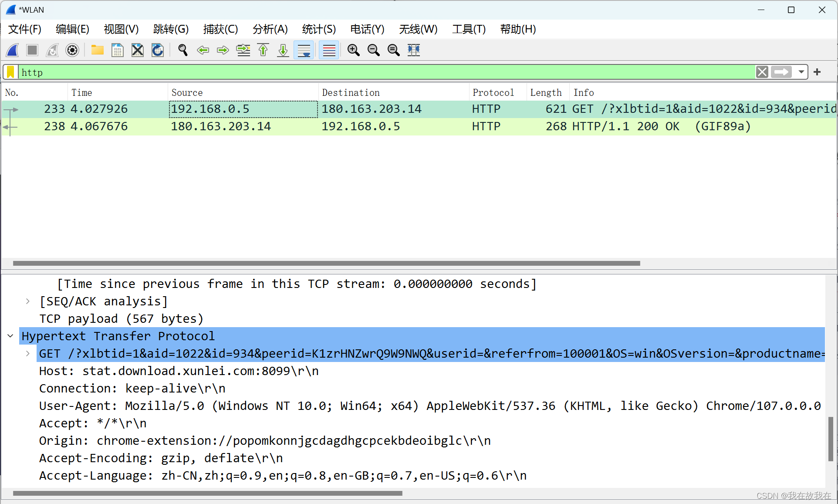Screen dimensions: 838x504
Task: Expand the SEQ/ACK analysis node
Action: click(27, 301)
